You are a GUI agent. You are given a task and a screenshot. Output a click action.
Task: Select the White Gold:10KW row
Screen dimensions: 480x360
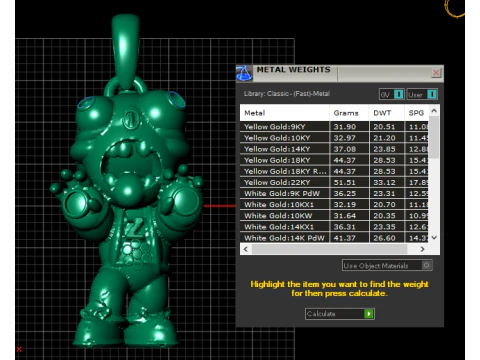334,216
